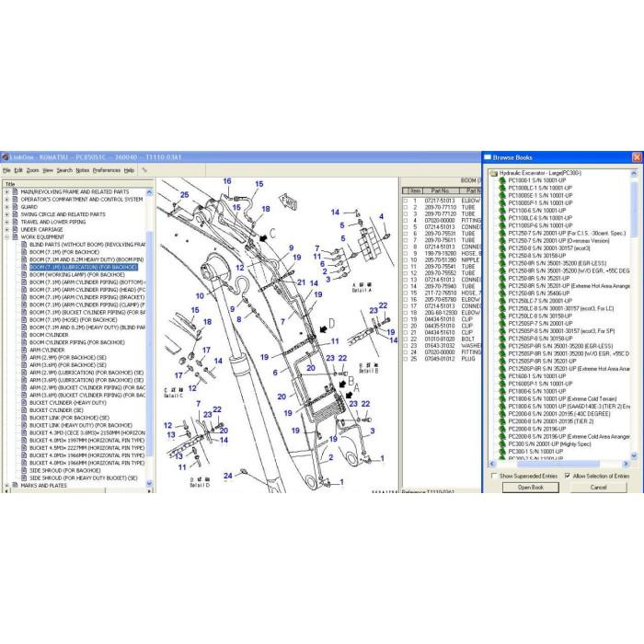The width and height of the screenshot is (644, 644).
Task: Click the Title column header of the tree
Action: (78, 184)
